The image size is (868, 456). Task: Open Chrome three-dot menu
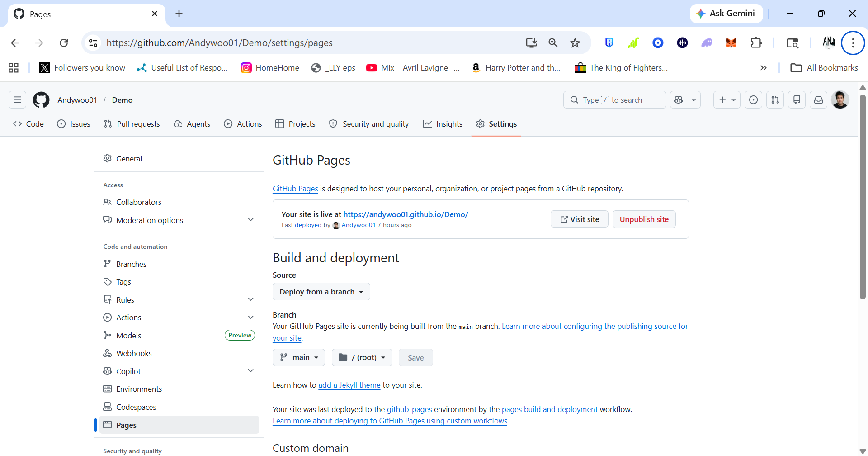853,43
